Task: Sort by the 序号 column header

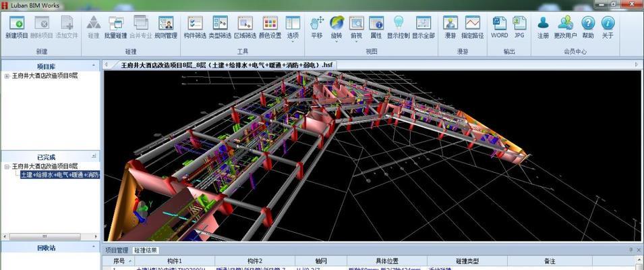Action: tap(118, 261)
